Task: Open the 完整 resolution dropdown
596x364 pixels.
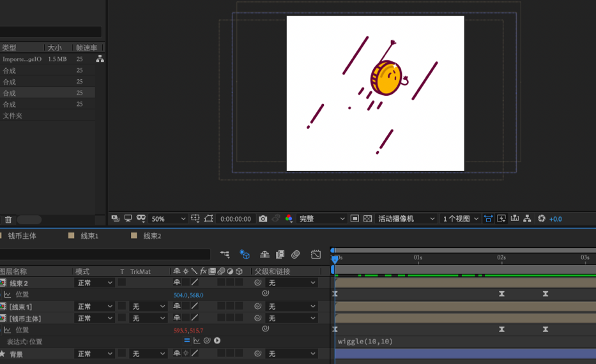Action: tap(321, 218)
